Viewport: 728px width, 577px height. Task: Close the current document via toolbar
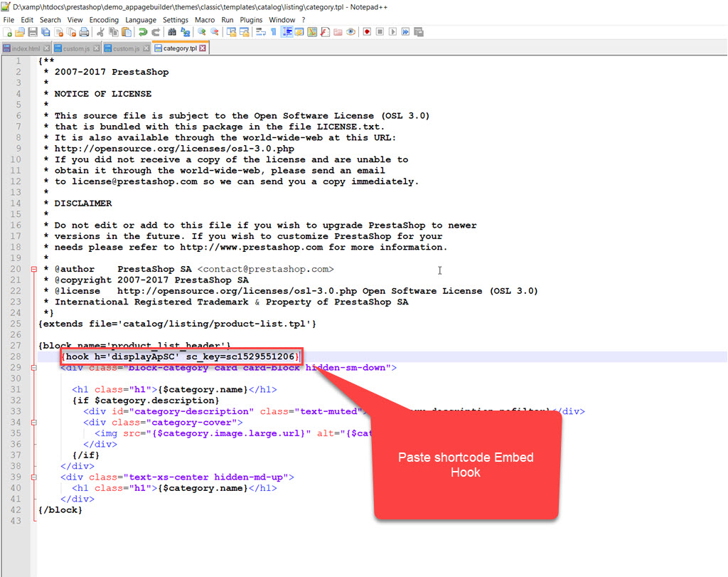coord(58,32)
